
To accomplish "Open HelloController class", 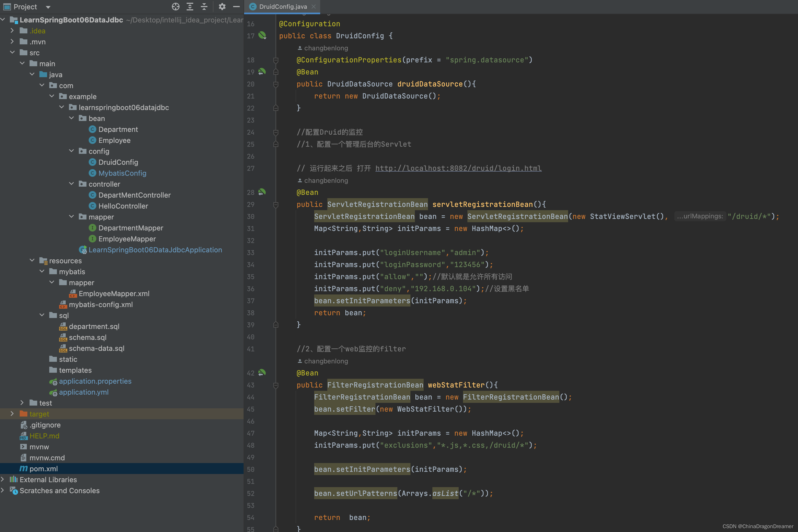I will click(123, 206).
